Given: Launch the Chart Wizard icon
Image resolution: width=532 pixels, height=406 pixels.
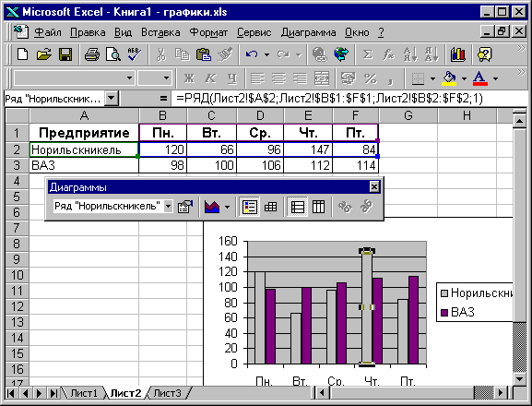Looking at the screenshot, I should click(458, 54).
